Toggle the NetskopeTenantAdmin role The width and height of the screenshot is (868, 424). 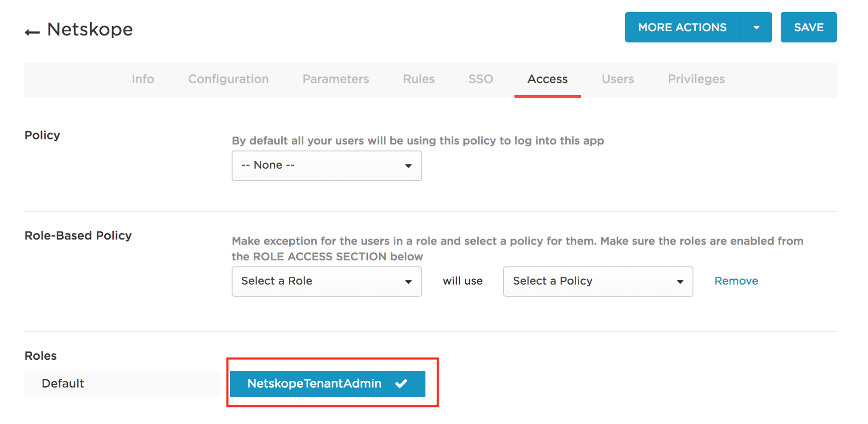tap(327, 384)
